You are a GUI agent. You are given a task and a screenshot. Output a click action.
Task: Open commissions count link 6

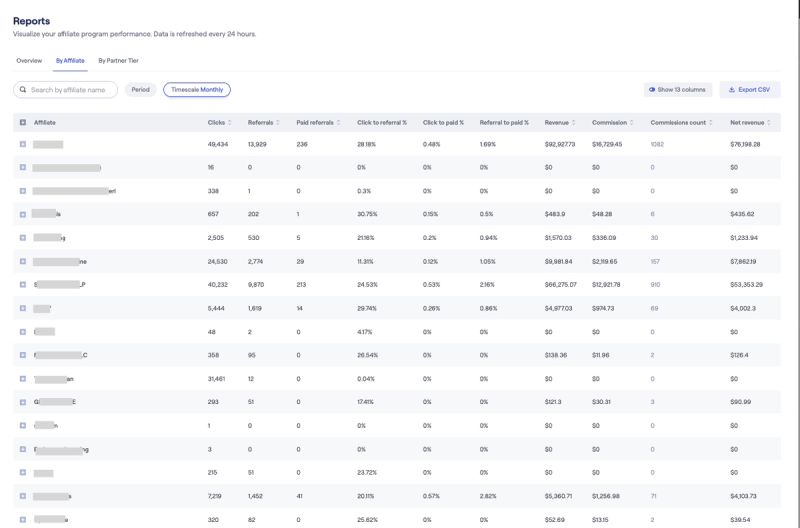[653, 214]
